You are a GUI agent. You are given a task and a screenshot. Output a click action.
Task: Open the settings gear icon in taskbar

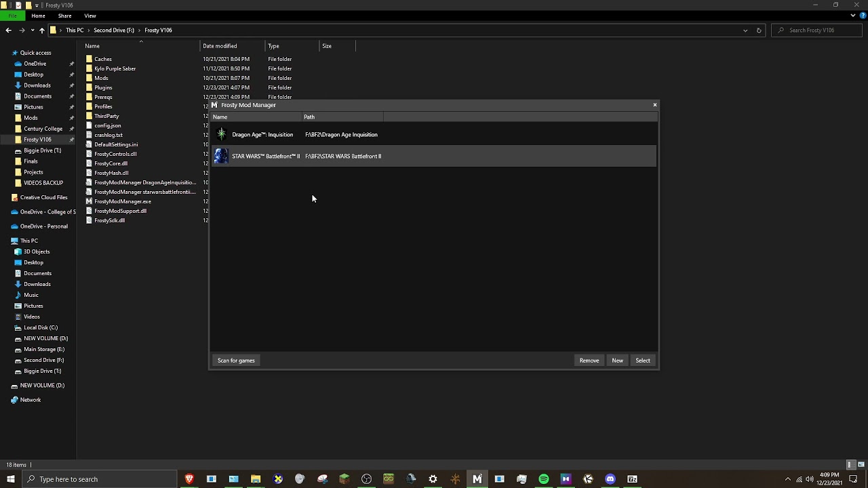tap(433, 479)
